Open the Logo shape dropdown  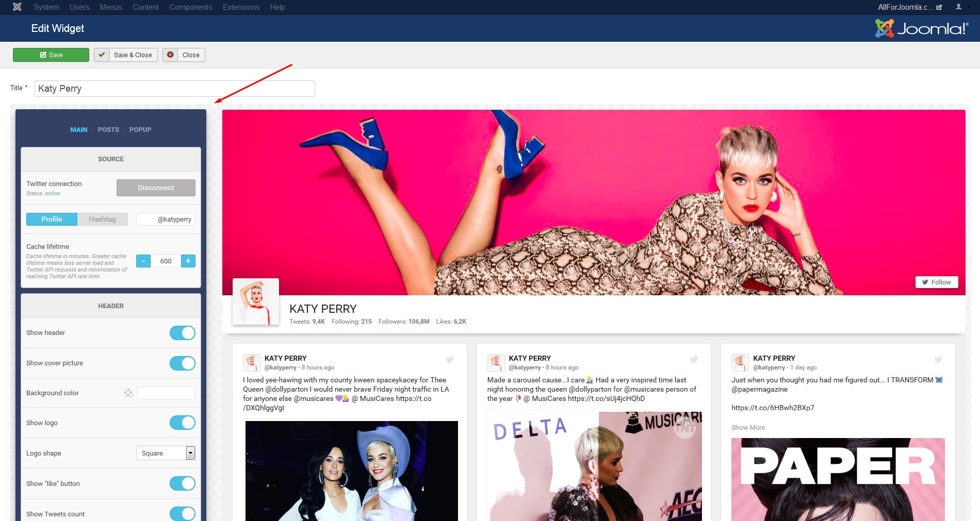tap(165, 453)
